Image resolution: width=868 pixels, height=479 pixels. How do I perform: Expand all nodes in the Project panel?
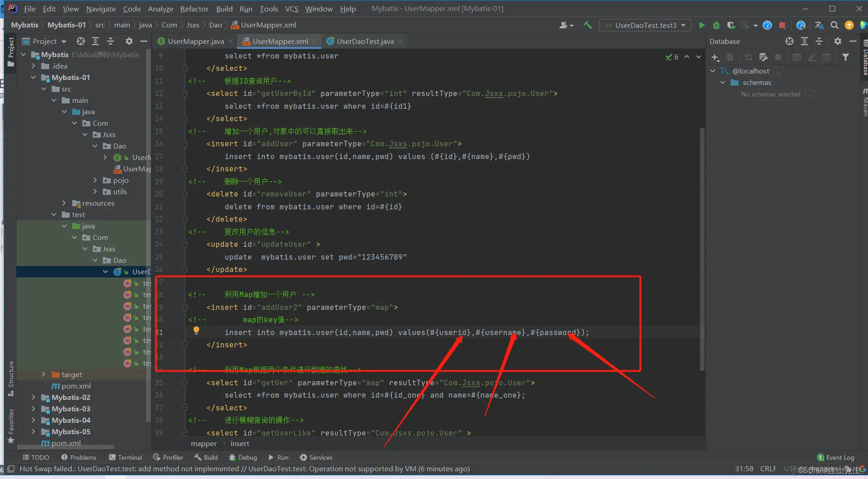click(95, 41)
